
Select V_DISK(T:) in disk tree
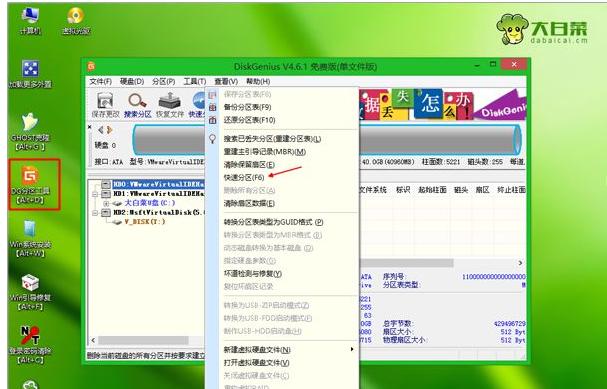pos(145,222)
